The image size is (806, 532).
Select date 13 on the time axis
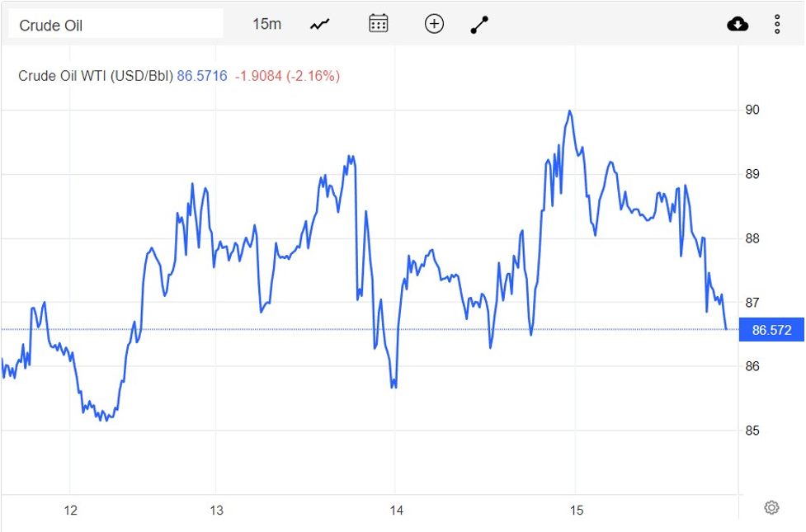[x=216, y=511]
